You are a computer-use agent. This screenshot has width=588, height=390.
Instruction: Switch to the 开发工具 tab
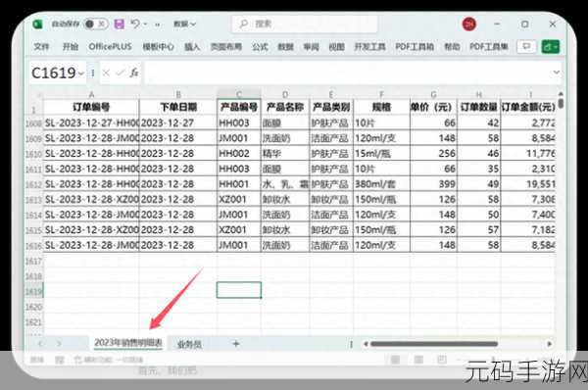369,46
